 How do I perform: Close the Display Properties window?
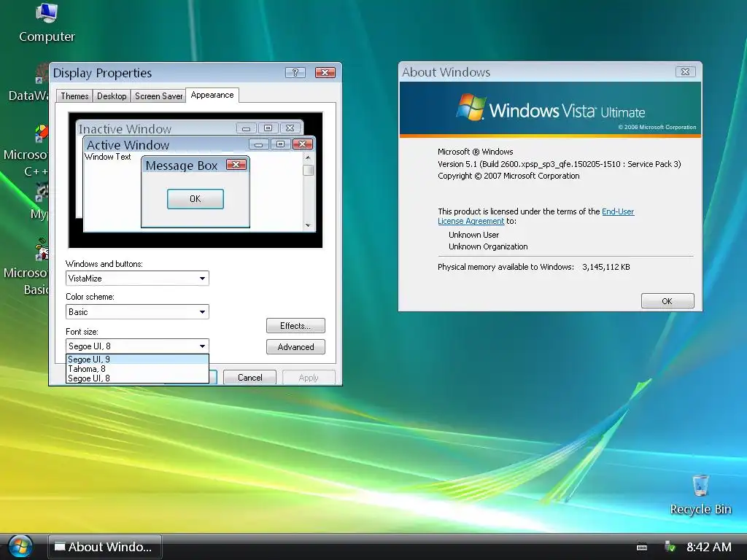pos(325,72)
